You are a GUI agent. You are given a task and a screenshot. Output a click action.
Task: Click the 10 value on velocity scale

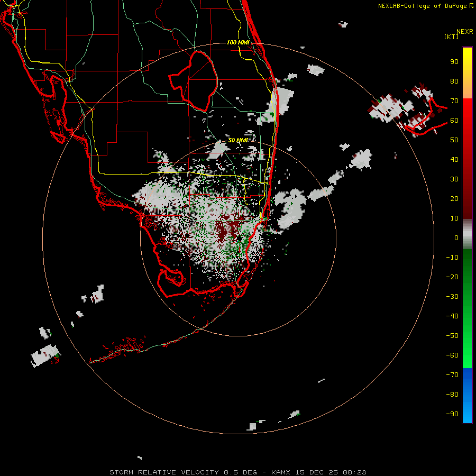(454, 218)
